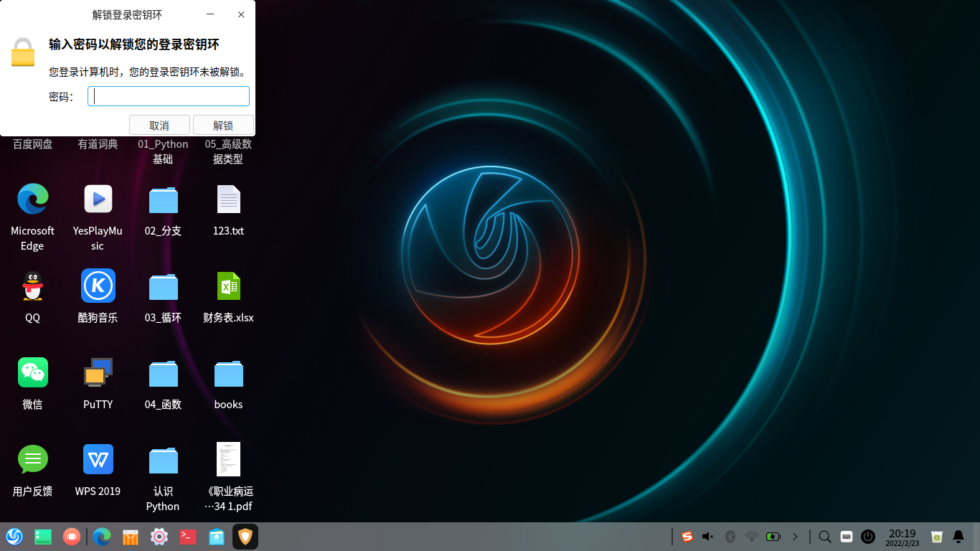Open the terminal from the taskbar
980x551 pixels.
(187, 536)
